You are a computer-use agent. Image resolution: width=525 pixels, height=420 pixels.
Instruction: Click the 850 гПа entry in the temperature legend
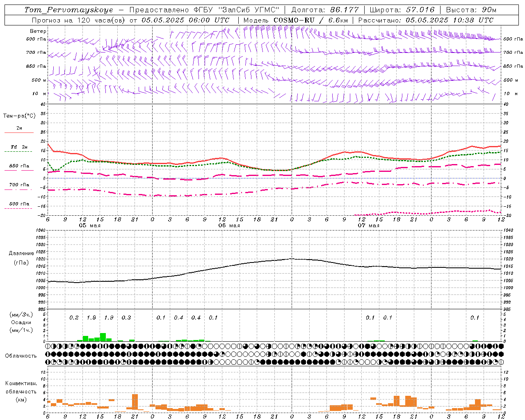19,166
